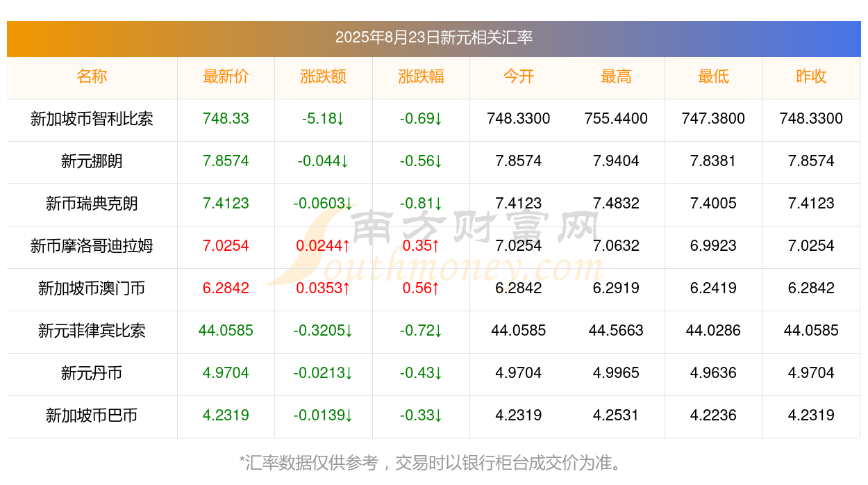Viewport: 868px width, 485px height.
Task: Select the 新加坡币智利比索 row name
Action: coord(92,119)
